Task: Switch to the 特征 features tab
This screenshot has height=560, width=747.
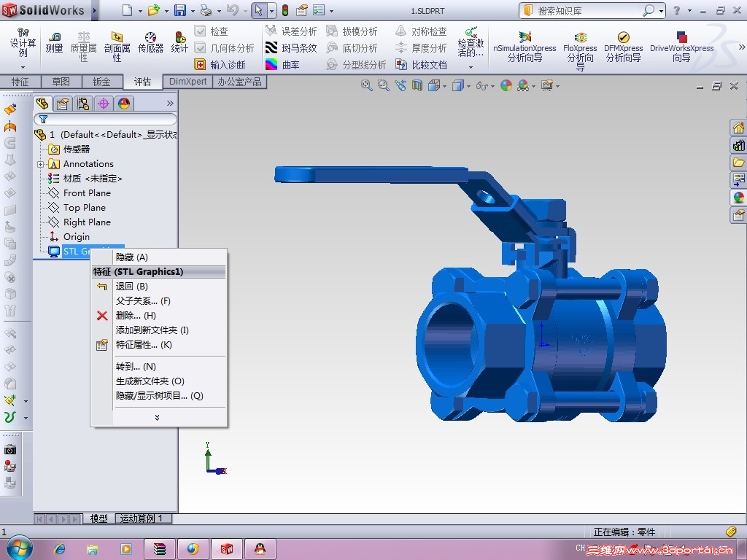Action: coord(20,82)
